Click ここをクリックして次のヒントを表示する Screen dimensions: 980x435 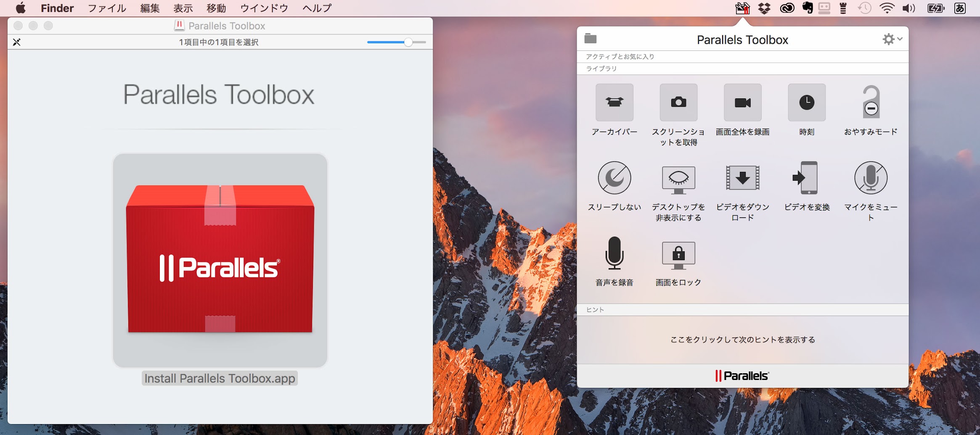pos(742,340)
